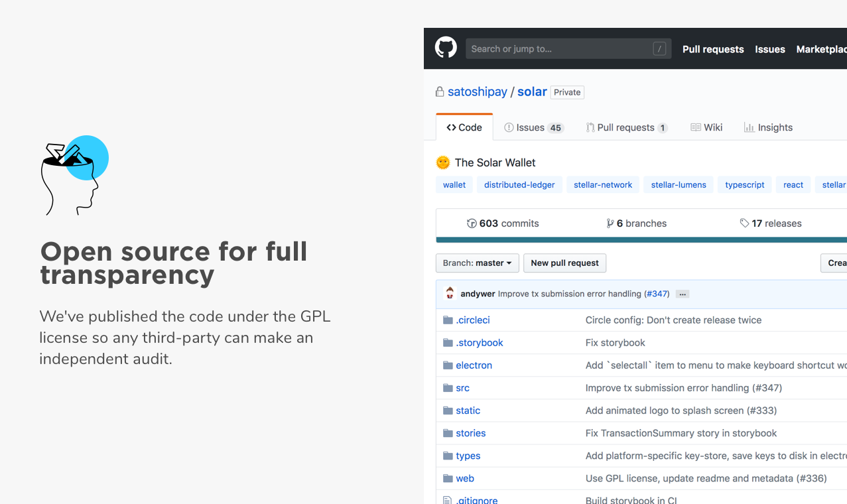Screen dimensions: 847x504
Task: Focus the Search or jump to field
Action: tap(568, 48)
